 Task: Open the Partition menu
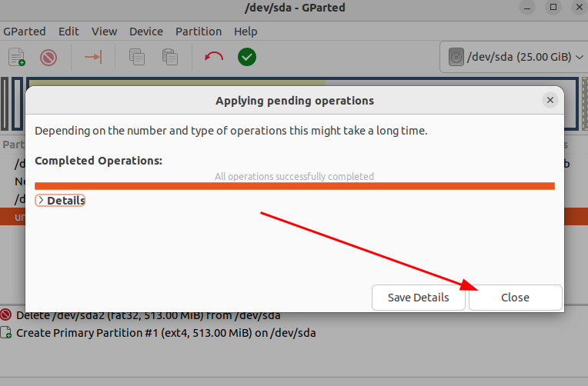(198, 32)
